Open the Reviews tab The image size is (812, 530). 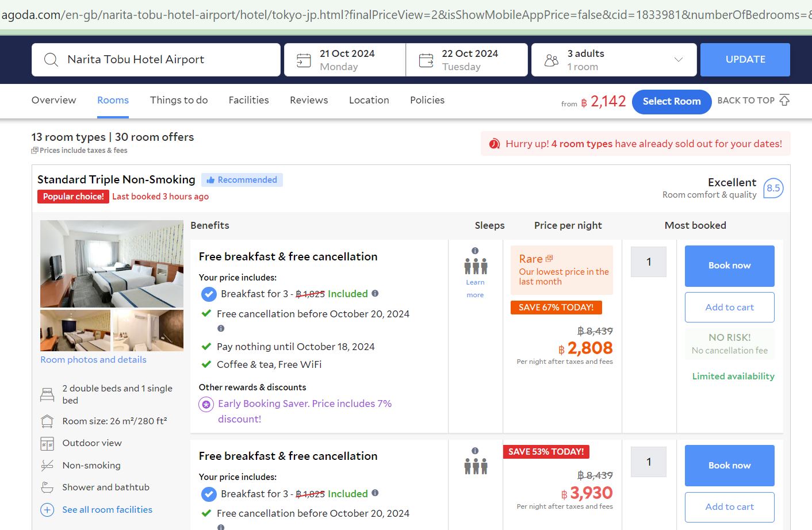pos(309,100)
